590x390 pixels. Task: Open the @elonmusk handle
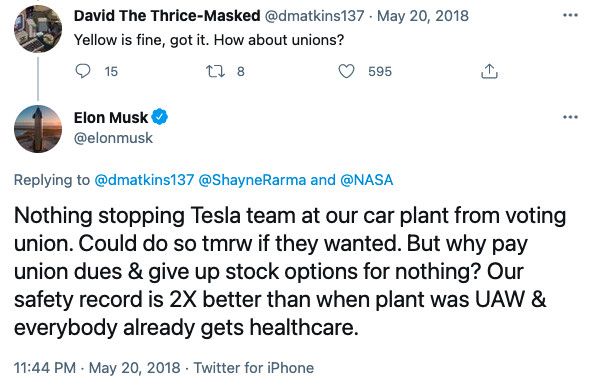tap(113, 138)
